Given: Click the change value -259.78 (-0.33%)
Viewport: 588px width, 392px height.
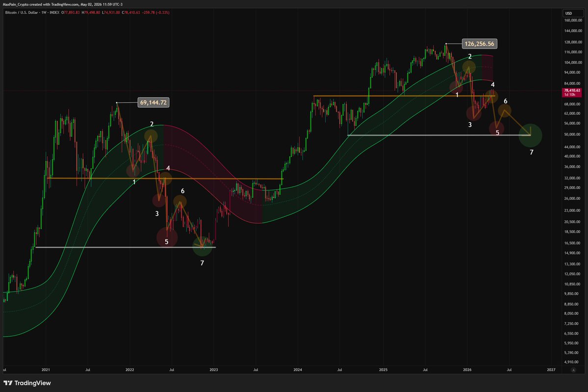Looking at the screenshot, I should pyautogui.click(x=155, y=12).
